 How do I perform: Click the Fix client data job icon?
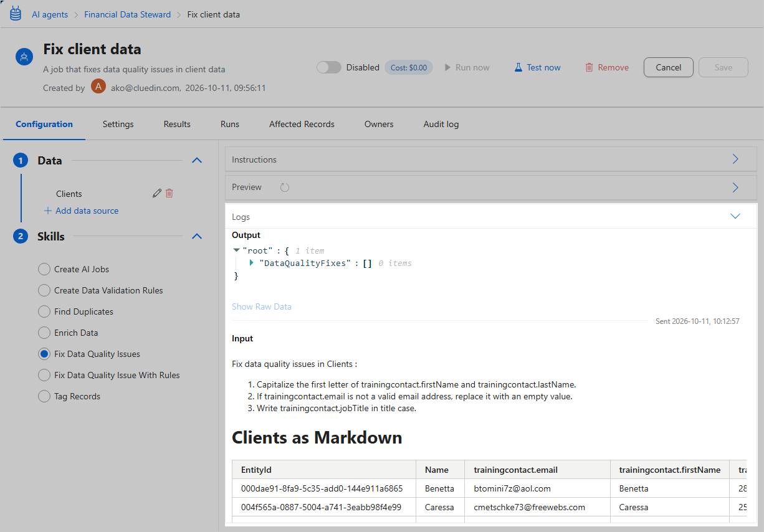pyautogui.click(x=24, y=57)
